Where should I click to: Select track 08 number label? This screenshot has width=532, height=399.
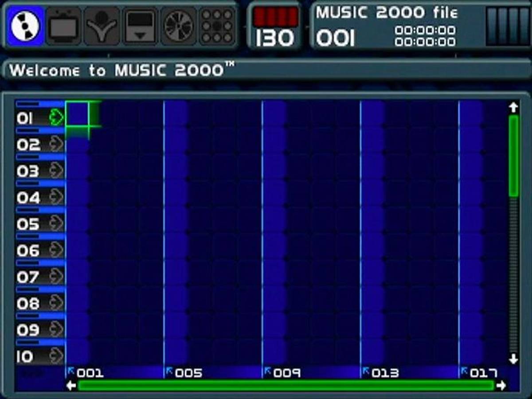point(28,304)
